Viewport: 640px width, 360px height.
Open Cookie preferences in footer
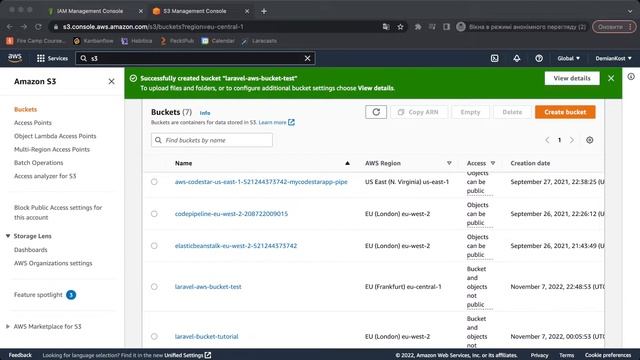pos(608,355)
